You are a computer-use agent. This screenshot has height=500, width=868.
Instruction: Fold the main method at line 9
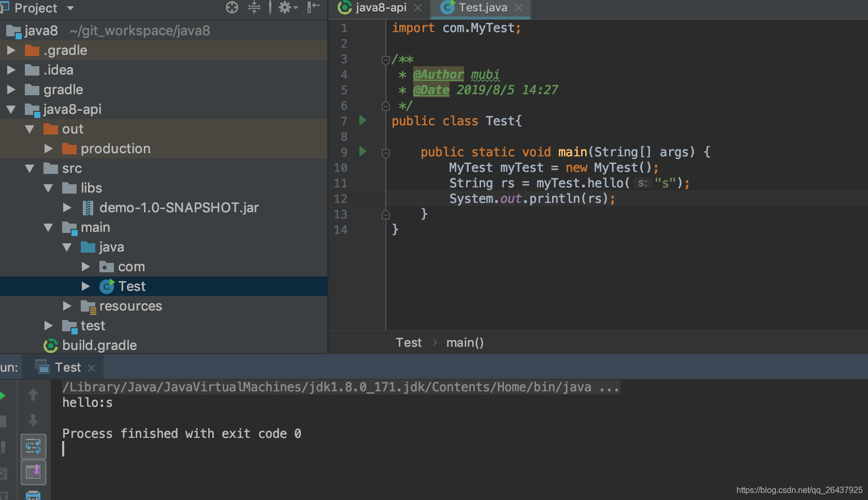[386, 153]
